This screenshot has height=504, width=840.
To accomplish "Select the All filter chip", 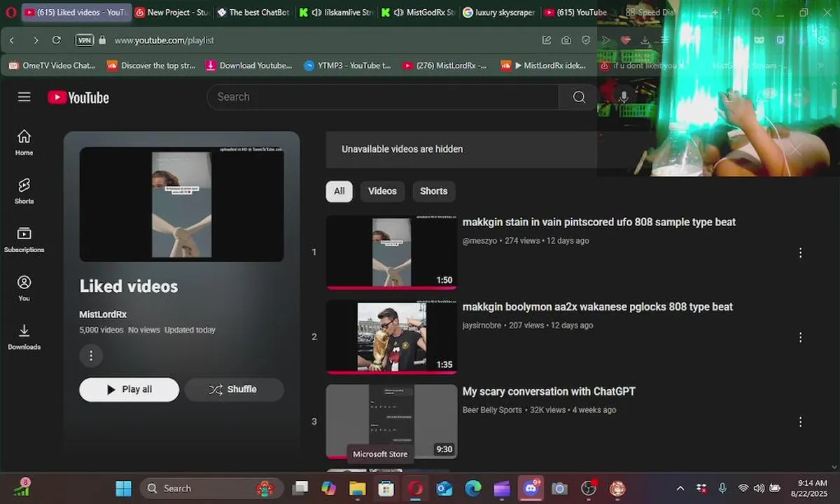I will point(339,191).
